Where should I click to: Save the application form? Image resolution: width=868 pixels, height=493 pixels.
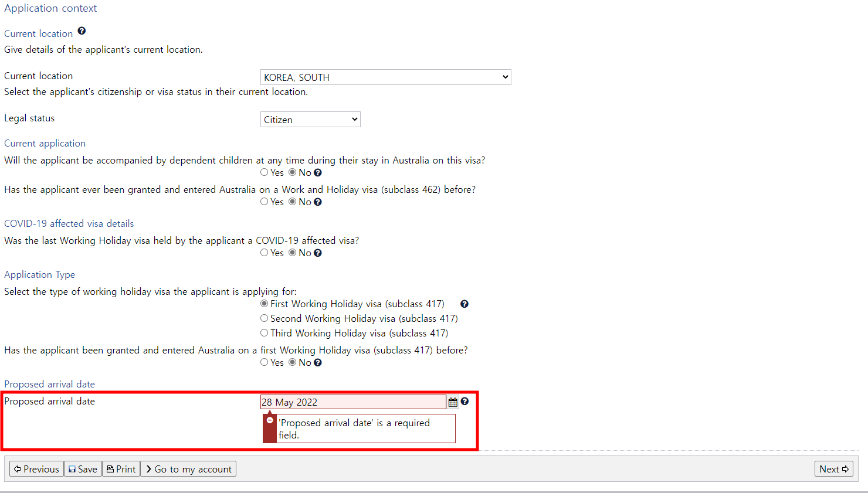coord(83,469)
